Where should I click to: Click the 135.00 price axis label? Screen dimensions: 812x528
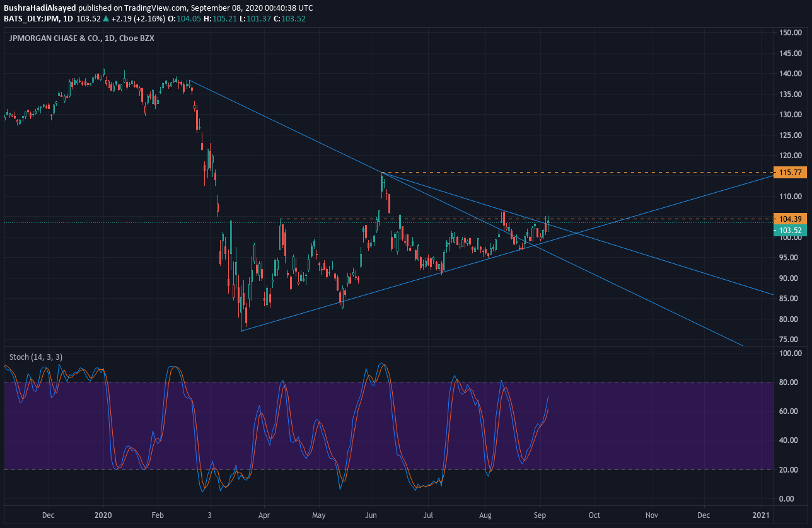pos(790,94)
